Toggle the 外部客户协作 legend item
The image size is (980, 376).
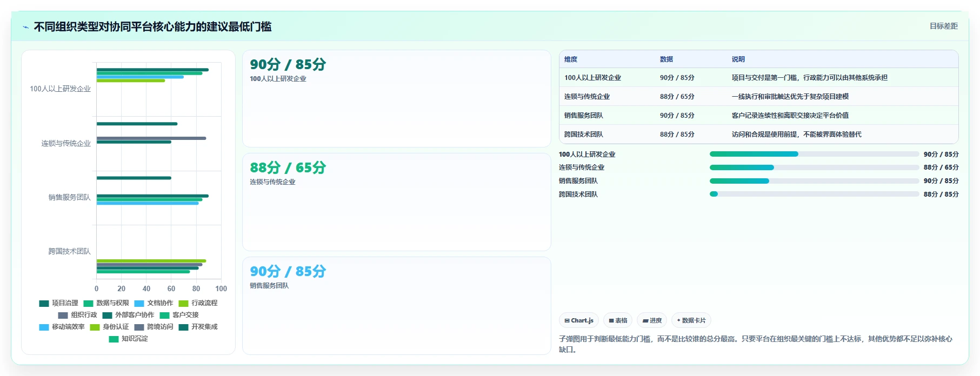(x=128, y=315)
